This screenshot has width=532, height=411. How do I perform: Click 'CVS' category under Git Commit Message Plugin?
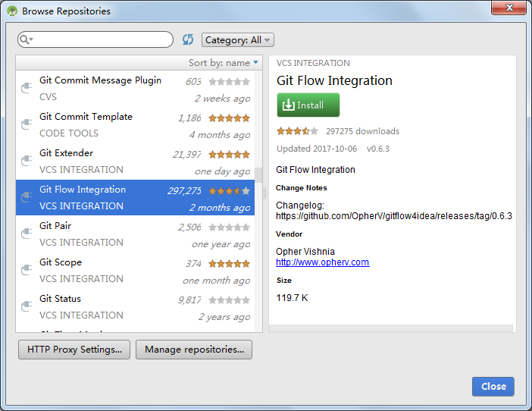point(48,97)
